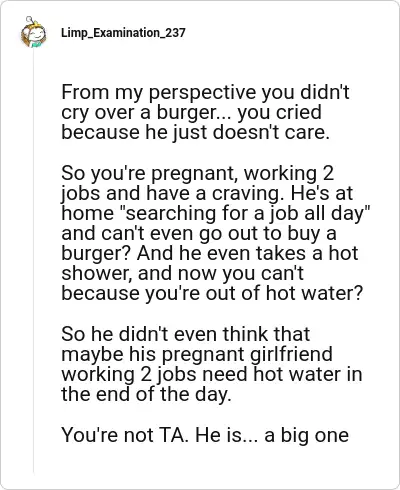Click the line "and can't even go out to buy a"
Image resolution: width=400 pixels, height=490 pixels.
(x=199, y=233)
